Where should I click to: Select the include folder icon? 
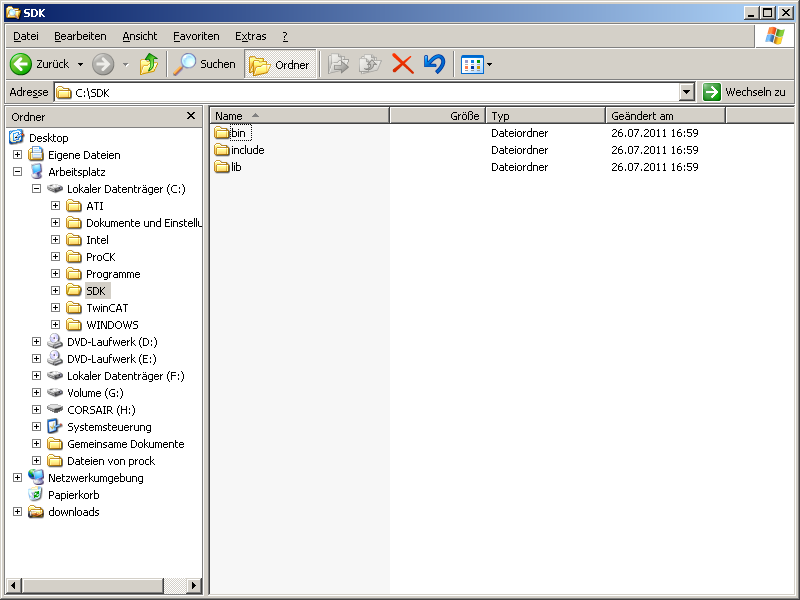[x=221, y=150]
